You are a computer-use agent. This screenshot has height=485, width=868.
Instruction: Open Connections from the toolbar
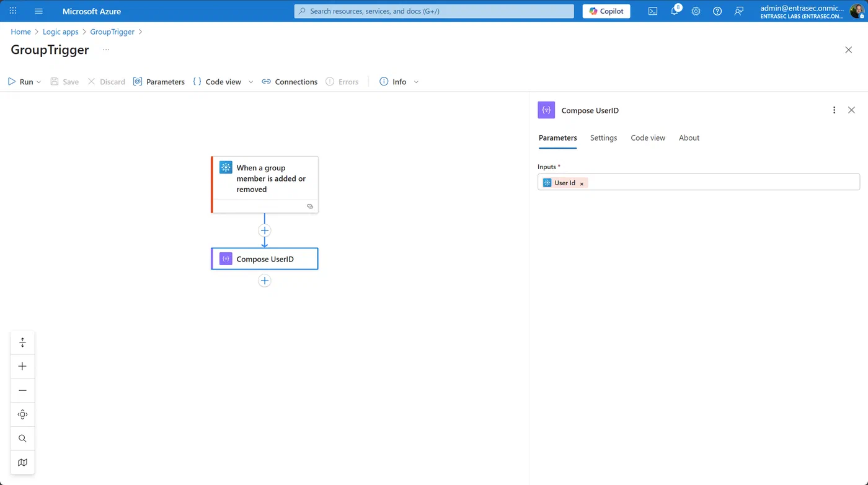click(x=290, y=82)
